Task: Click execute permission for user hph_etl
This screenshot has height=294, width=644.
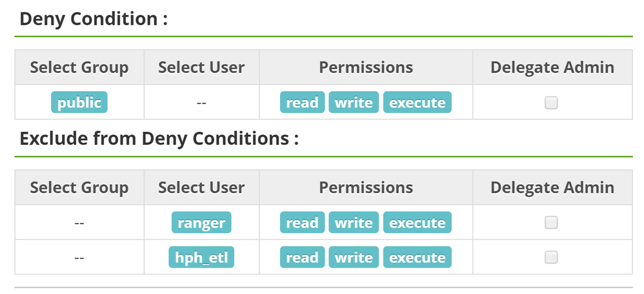Action: tap(418, 257)
